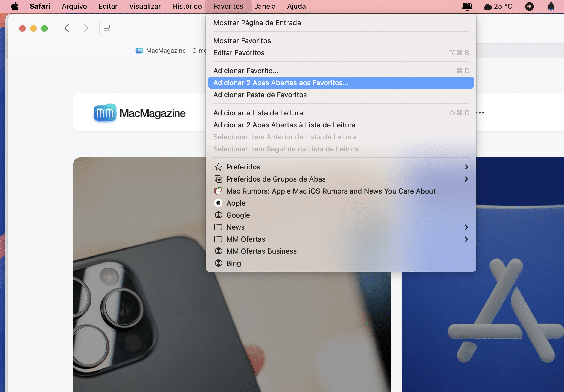
Task: Click the Apple bookmark logo icon
Action: pyautogui.click(x=218, y=203)
